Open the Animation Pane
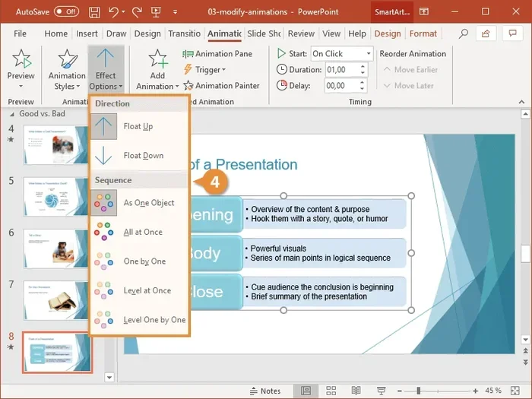The width and height of the screenshot is (532, 399). [217, 54]
